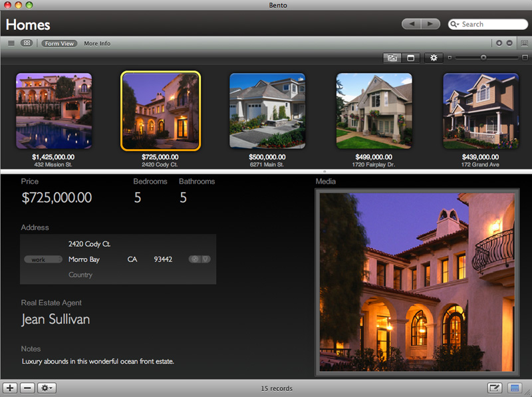Show photo thumbnails in grid header
Viewport: 532px width, 397px height.
[392, 58]
